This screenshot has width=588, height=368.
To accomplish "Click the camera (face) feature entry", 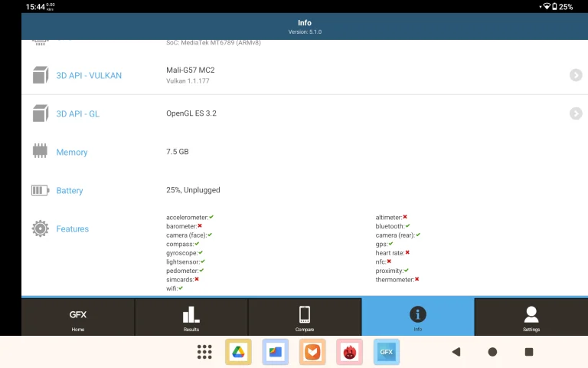I will pyautogui.click(x=189, y=235).
